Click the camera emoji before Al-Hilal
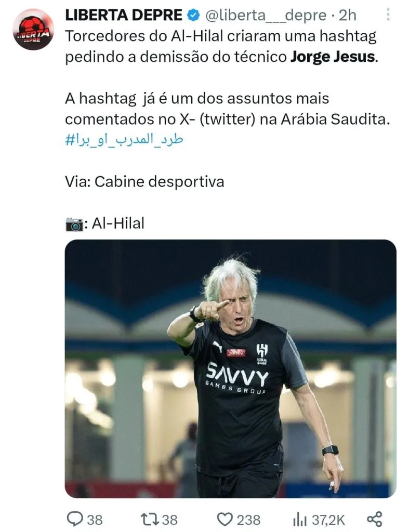Image resolution: width=409 pixels, height=532 pixels. point(74,224)
